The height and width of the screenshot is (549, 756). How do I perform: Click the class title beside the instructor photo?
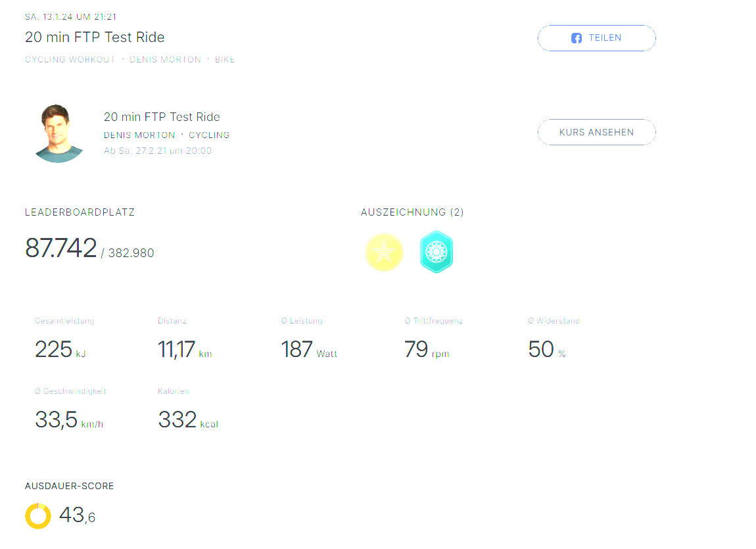[x=162, y=117]
